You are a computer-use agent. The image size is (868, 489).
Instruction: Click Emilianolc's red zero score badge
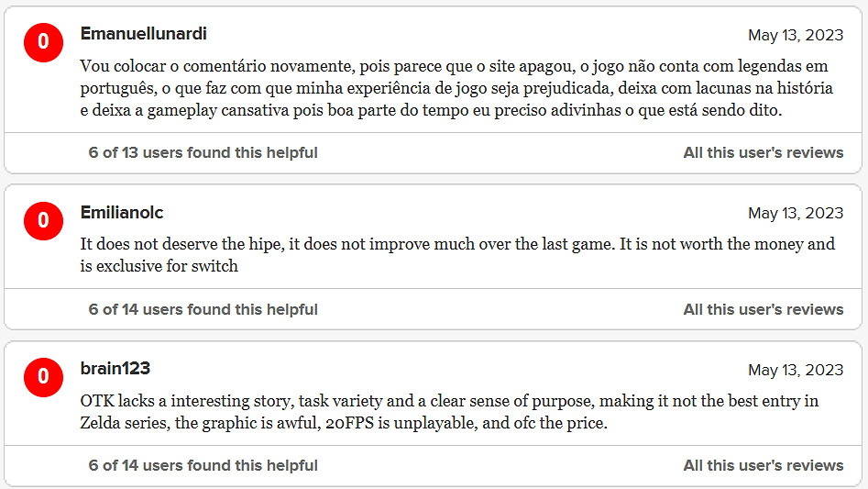pos(43,221)
